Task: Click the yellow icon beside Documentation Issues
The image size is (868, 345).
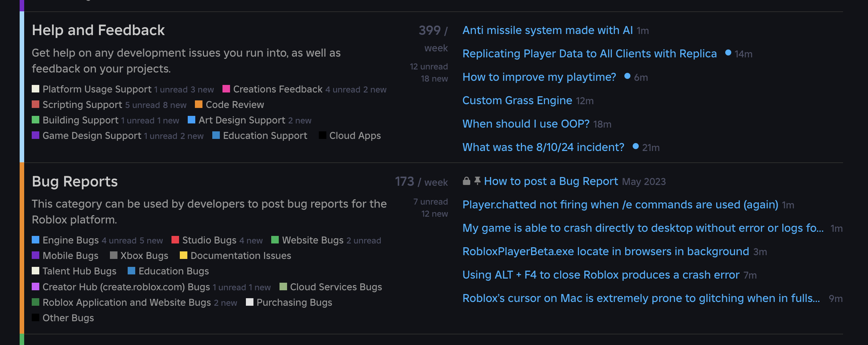Action: tap(184, 256)
